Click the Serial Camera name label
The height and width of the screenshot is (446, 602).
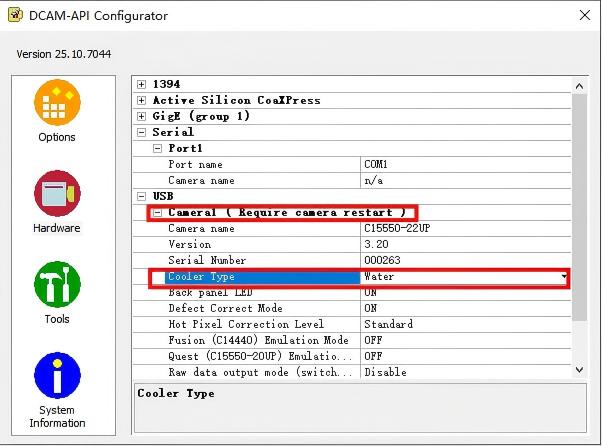point(201,180)
